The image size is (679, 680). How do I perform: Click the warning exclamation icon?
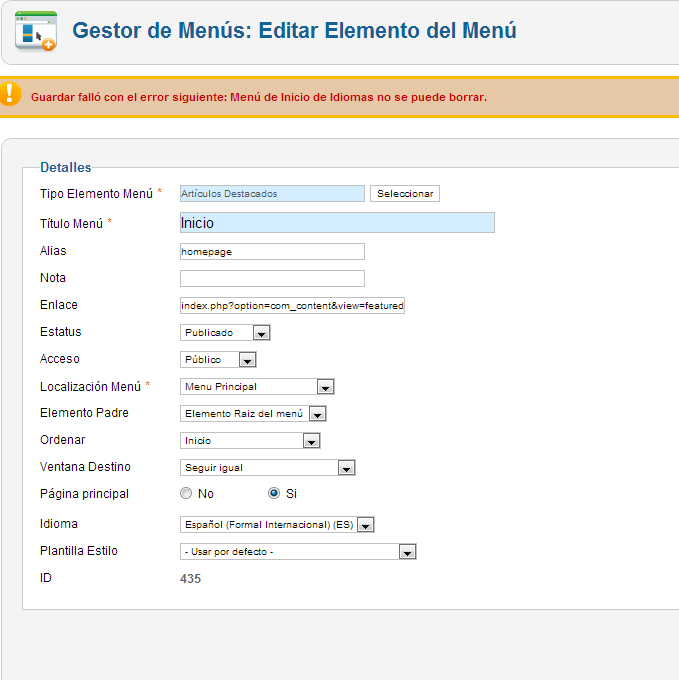pos(10,94)
